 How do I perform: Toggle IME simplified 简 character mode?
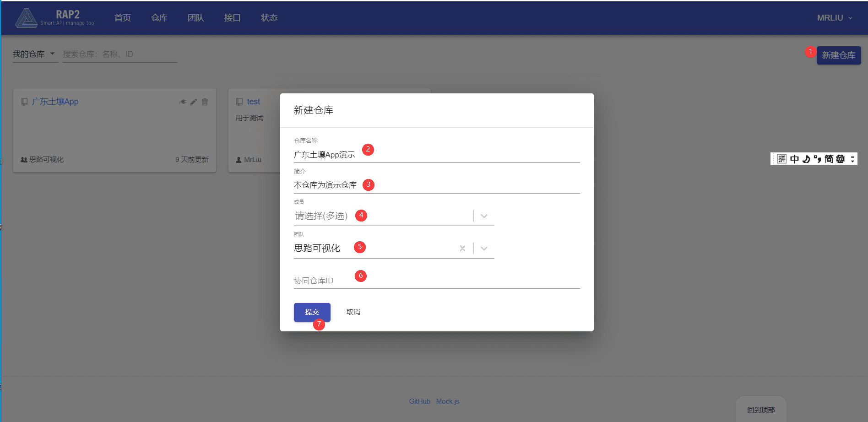(x=829, y=159)
